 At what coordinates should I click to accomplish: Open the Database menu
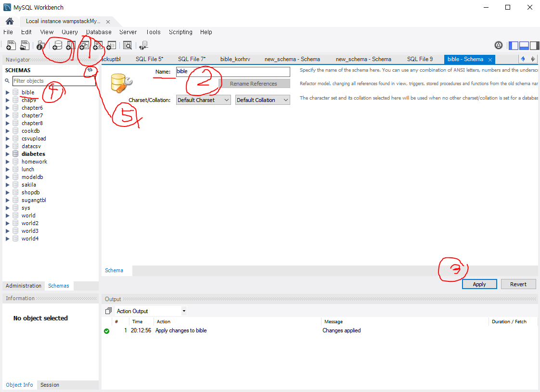(x=99, y=32)
